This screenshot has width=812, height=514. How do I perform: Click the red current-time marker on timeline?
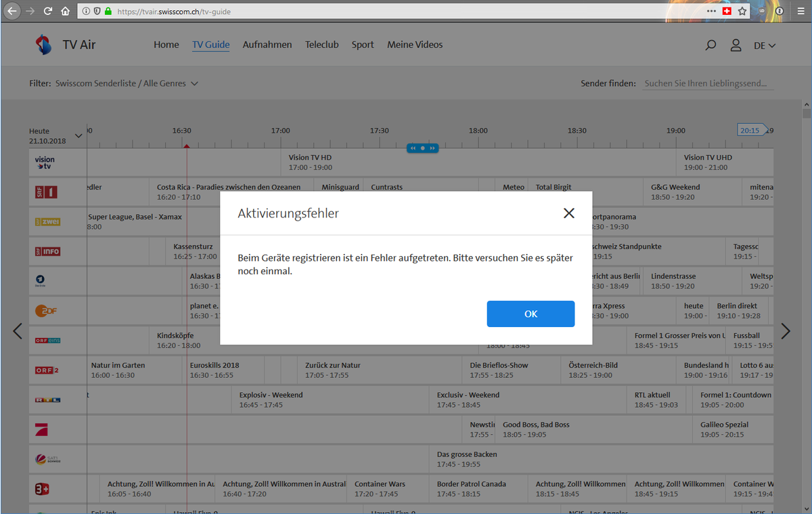[x=187, y=145]
